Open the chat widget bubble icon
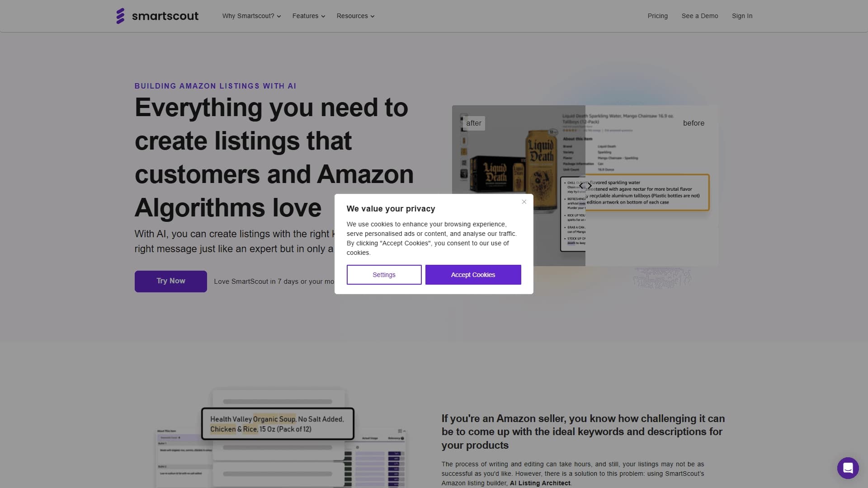Image resolution: width=868 pixels, height=488 pixels. coord(848,468)
